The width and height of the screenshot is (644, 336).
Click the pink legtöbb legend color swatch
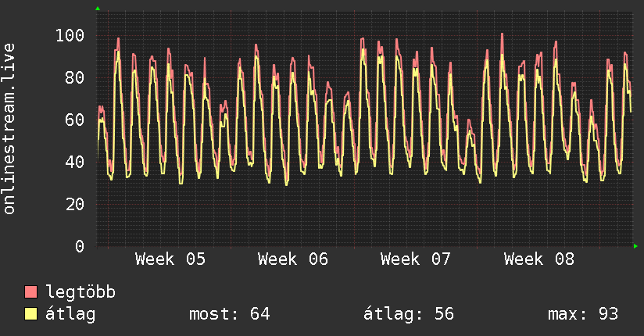coord(30,291)
